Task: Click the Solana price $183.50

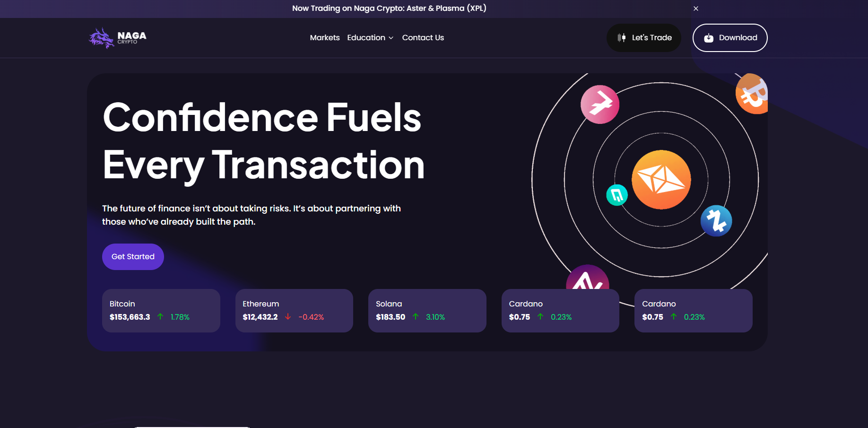Action: pyautogui.click(x=391, y=317)
